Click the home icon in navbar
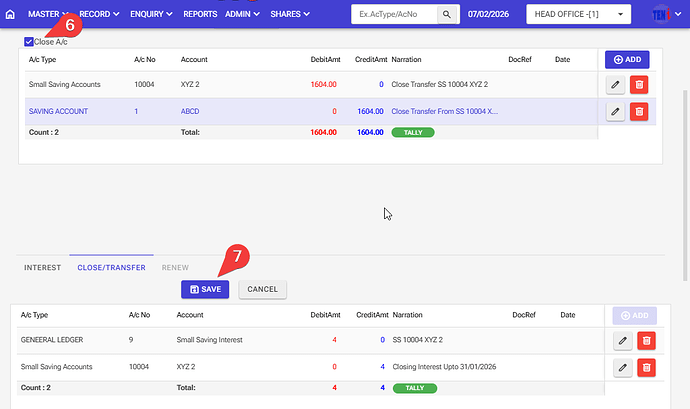 point(11,15)
